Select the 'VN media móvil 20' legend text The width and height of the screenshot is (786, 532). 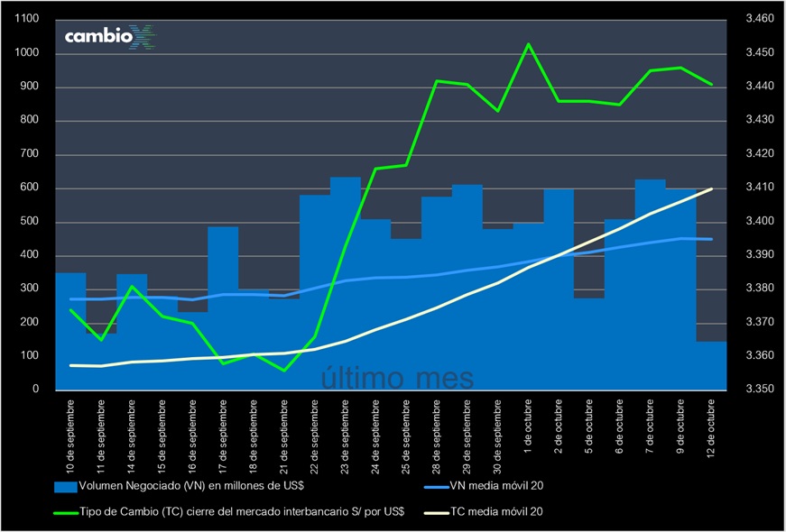pos(496,486)
